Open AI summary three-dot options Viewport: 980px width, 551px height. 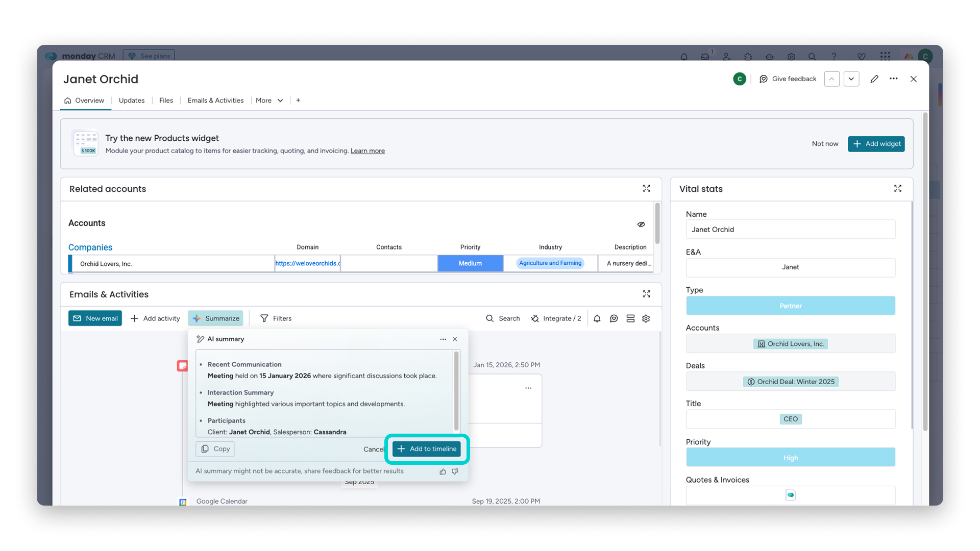pos(443,339)
